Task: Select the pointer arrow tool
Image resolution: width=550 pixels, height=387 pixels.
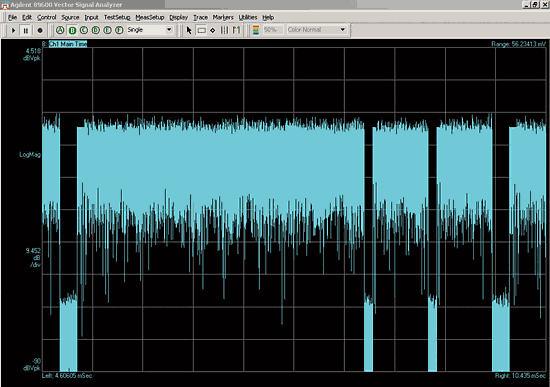Action: tap(189, 30)
